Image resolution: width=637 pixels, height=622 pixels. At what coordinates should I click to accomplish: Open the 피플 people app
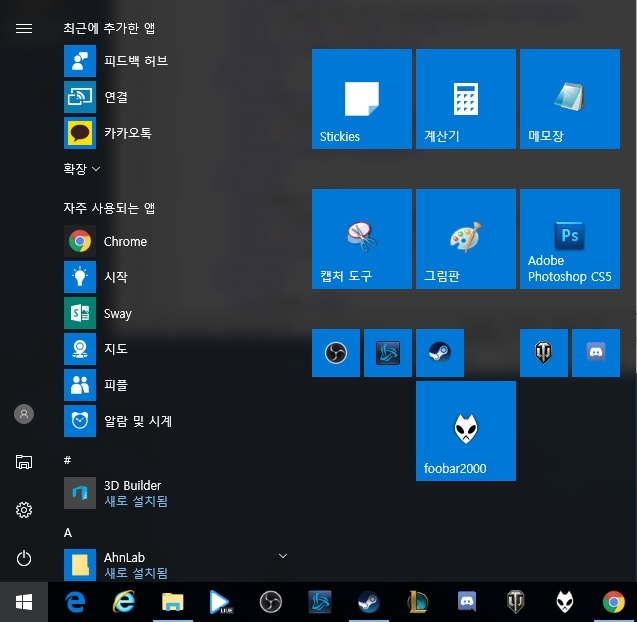[x=175, y=385]
